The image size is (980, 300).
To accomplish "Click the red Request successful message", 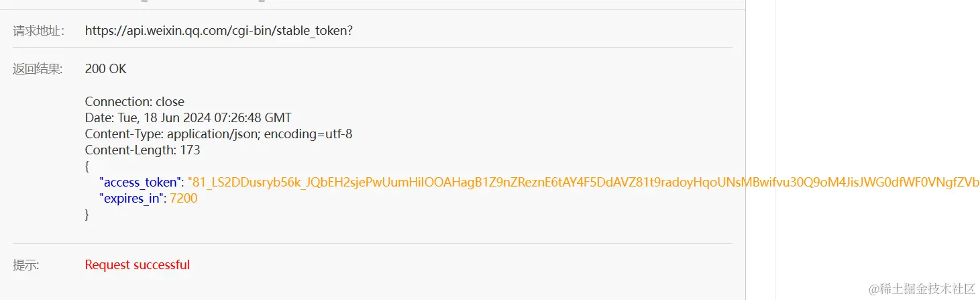I will (x=137, y=265).
